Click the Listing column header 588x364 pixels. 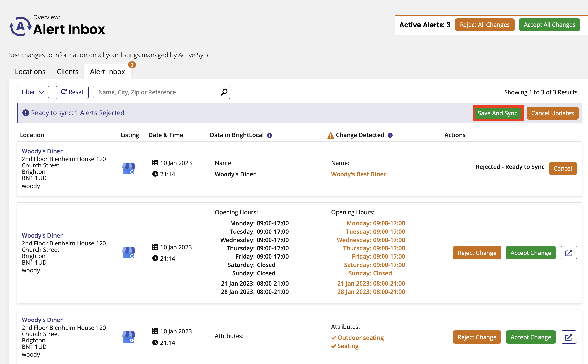[130, 135]
